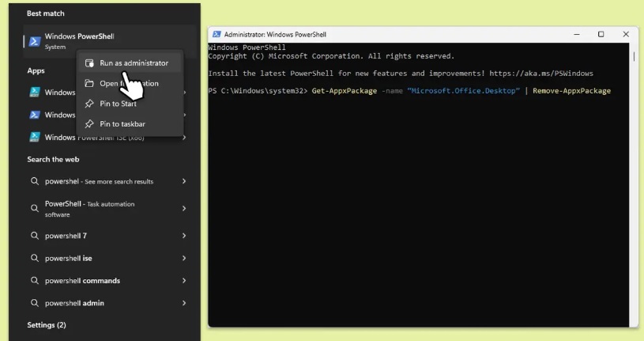The image size is (644, 341).
Task: Expand the chevron next to "powershell ise"
Action: pos(184,258)
